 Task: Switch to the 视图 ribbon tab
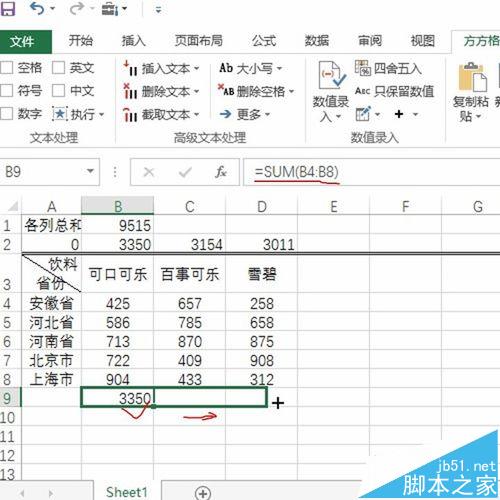(422, 41)
